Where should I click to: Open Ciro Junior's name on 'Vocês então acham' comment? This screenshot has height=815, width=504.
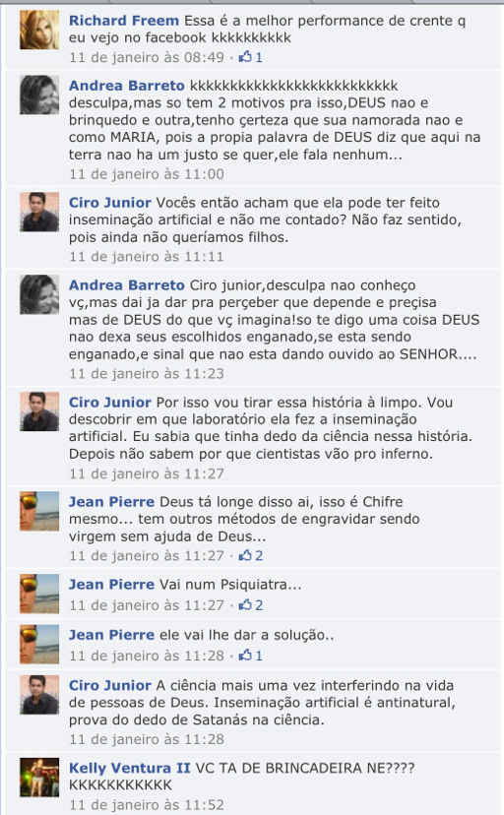pyautogui.click(x=110, y=202)
